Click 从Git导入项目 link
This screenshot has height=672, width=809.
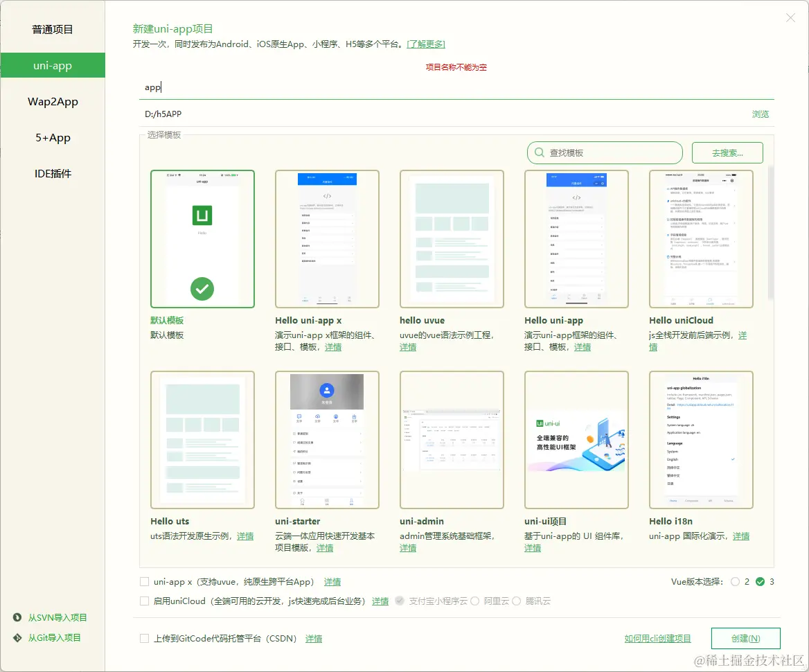click(54, 637)
